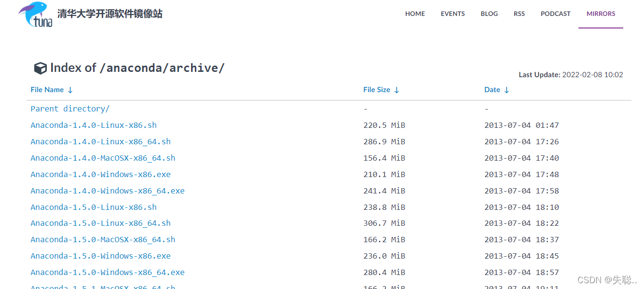Screen dimensions: 644x289
Task: Download Anaconda-1.4.0-Windows-x86.exe
Action: click(100, 174)
